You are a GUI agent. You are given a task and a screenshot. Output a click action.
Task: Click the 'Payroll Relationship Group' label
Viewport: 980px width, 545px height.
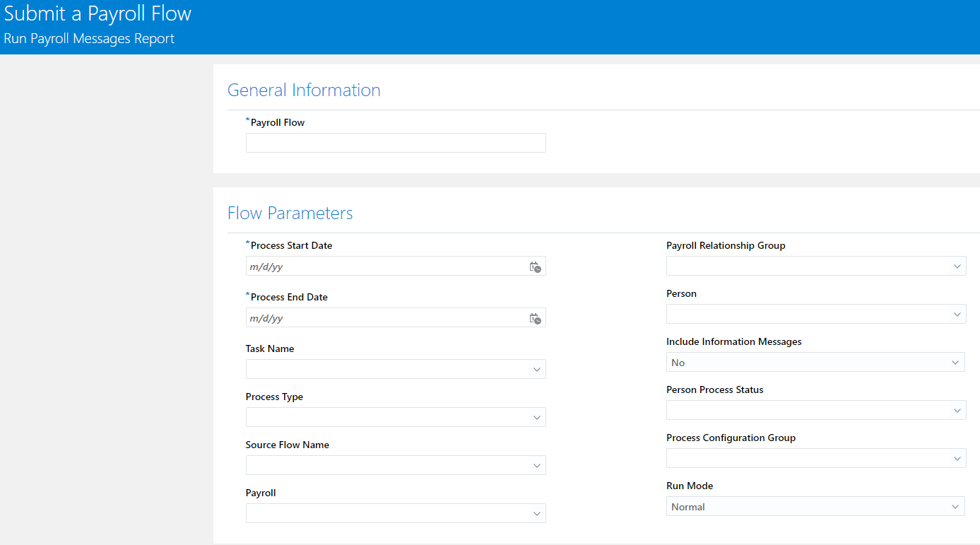[726, 245]
